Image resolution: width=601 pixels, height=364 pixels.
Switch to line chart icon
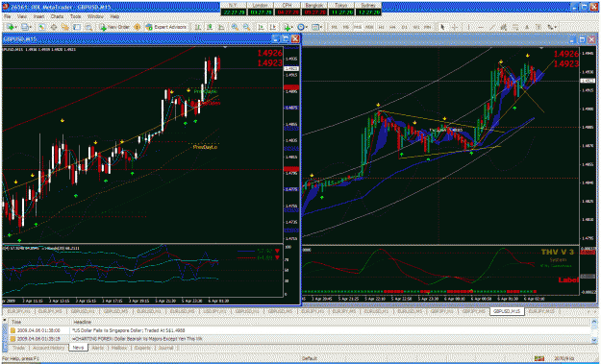pyautogui.click(x=221, y=27)
